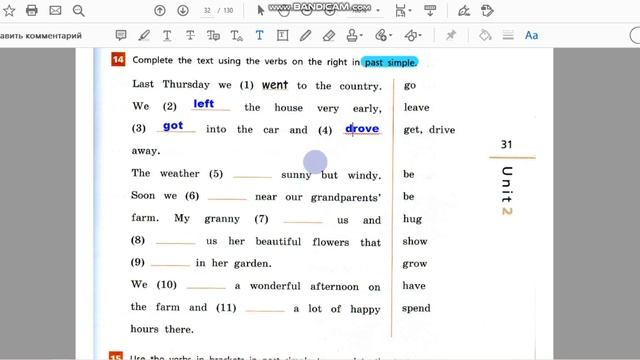Open the fill color picker bucket
This screenshot has width=640, height=360.
[x=485, y=36]
